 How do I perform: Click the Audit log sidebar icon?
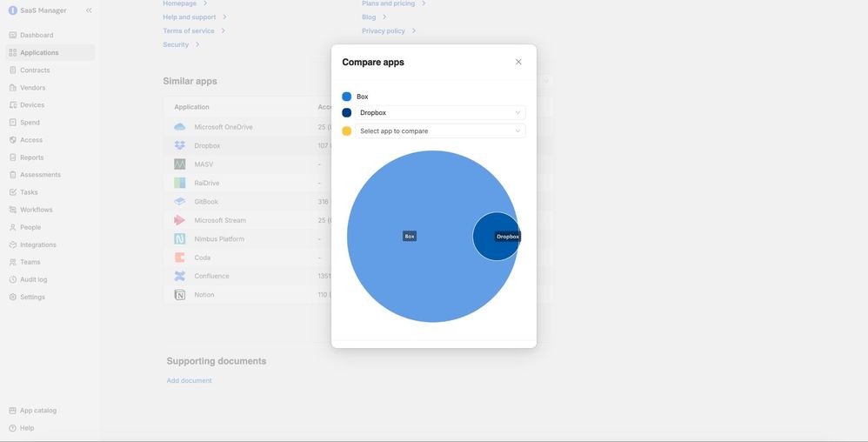pos(12,279)
